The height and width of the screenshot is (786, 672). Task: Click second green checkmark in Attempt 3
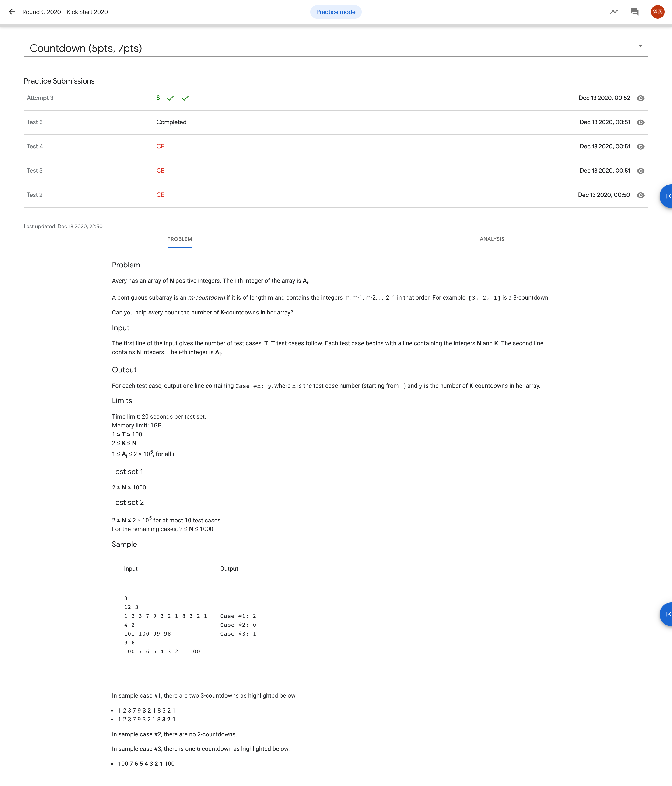coord(185,98)
